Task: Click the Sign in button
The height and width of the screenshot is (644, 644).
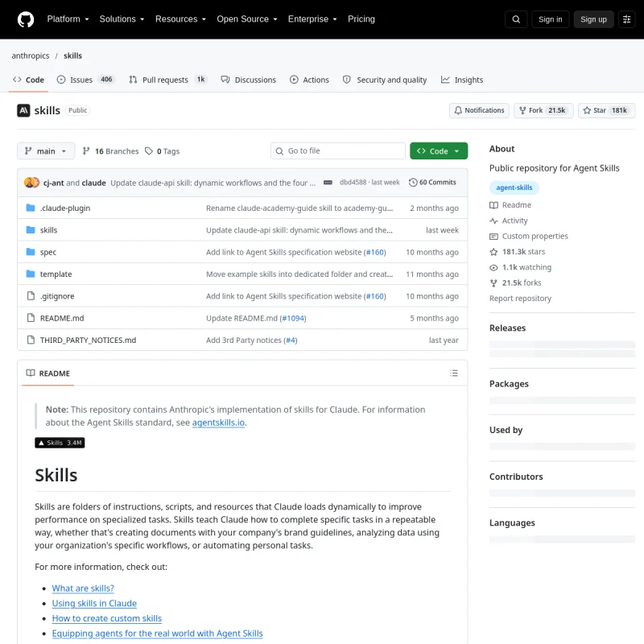Action: (x=551, y=19)
